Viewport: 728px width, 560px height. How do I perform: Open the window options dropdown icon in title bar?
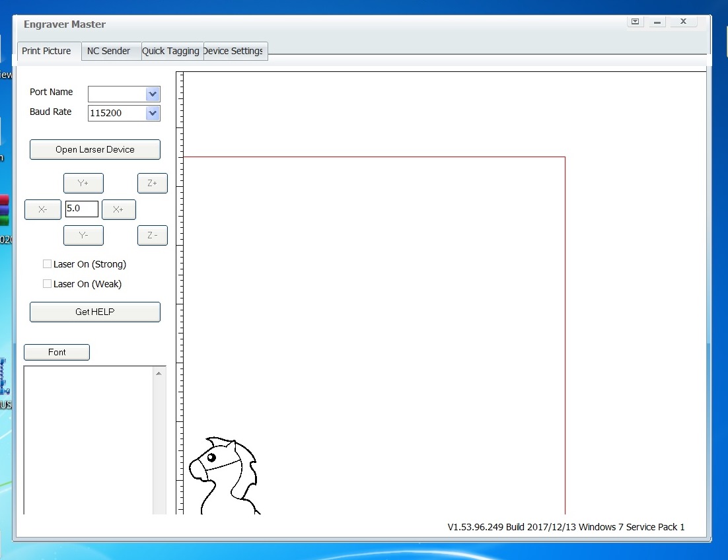[635, 21]
